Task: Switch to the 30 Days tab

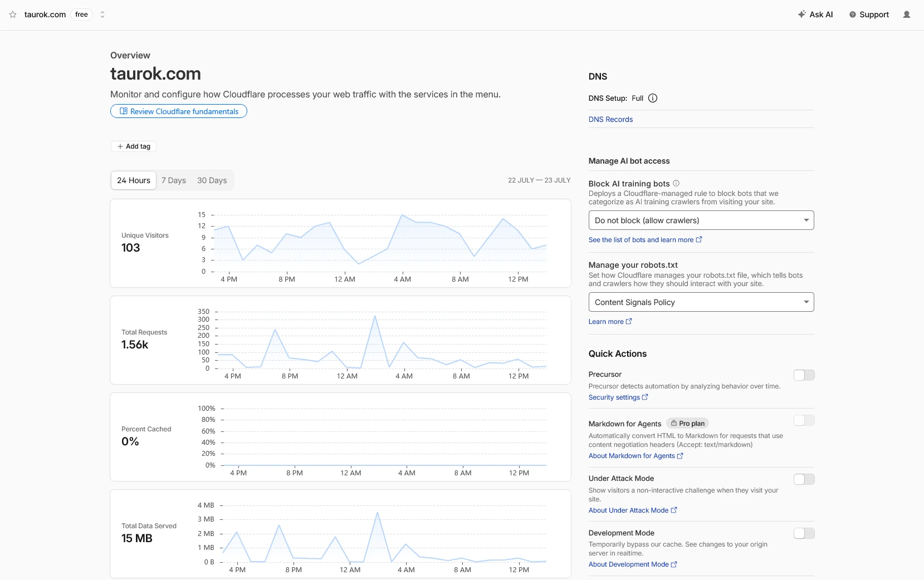Action: (212, 180)
